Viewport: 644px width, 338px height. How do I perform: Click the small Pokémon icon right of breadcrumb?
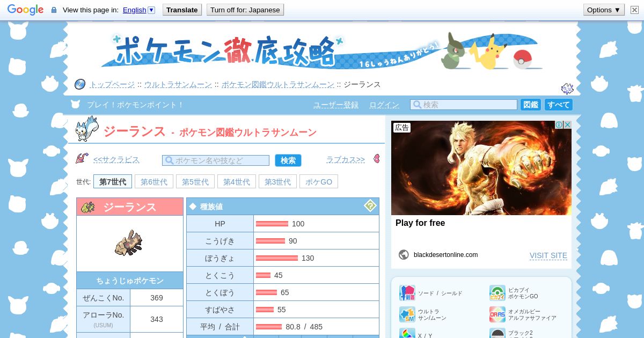567,89
